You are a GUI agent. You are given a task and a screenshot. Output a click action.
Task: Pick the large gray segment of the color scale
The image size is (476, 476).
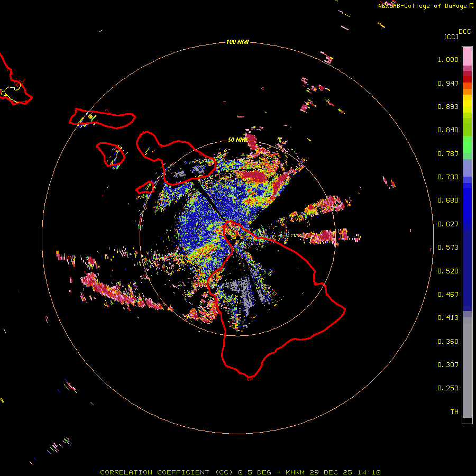pyautogui.click(x=467, y=368)
